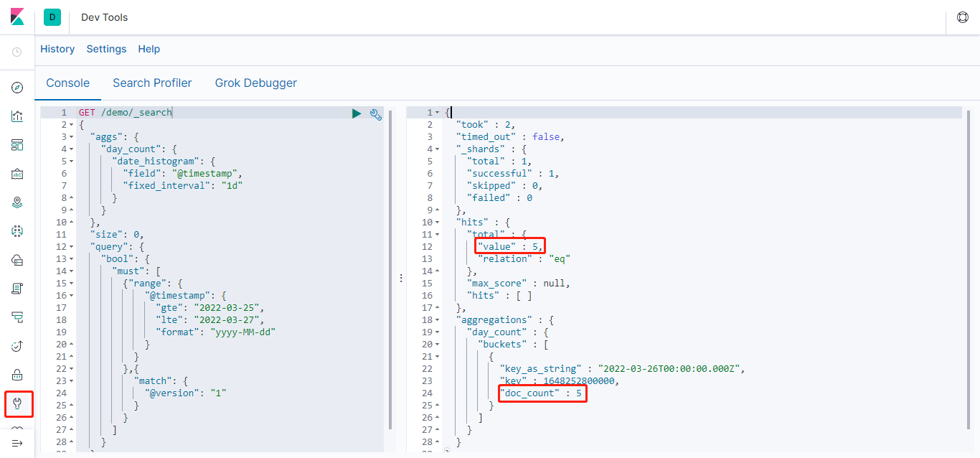
Task: Collapse the "date_histogram" fold arrow
Action: click(71, 162)
